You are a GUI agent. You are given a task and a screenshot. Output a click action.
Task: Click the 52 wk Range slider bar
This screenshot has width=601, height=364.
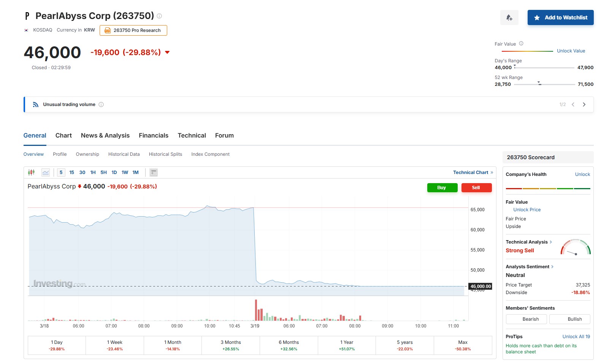[544, 84]
